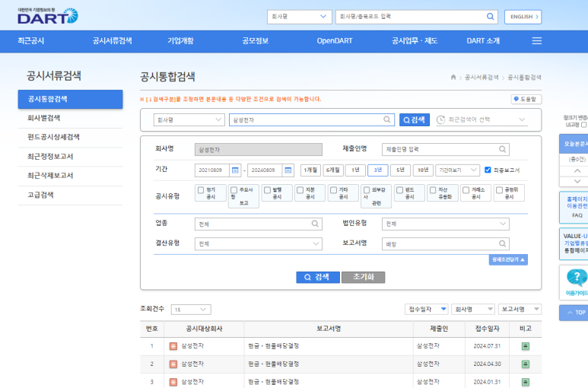Set period to 5년

pos(401,170)
